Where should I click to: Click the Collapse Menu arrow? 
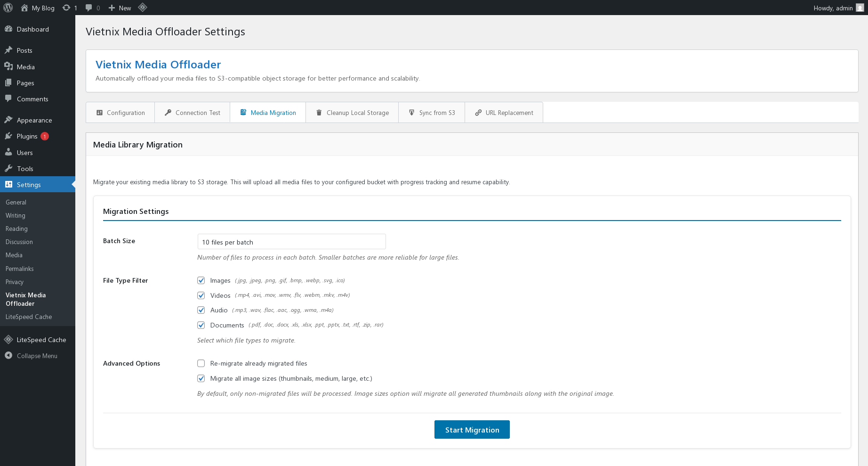pos(8,356)
